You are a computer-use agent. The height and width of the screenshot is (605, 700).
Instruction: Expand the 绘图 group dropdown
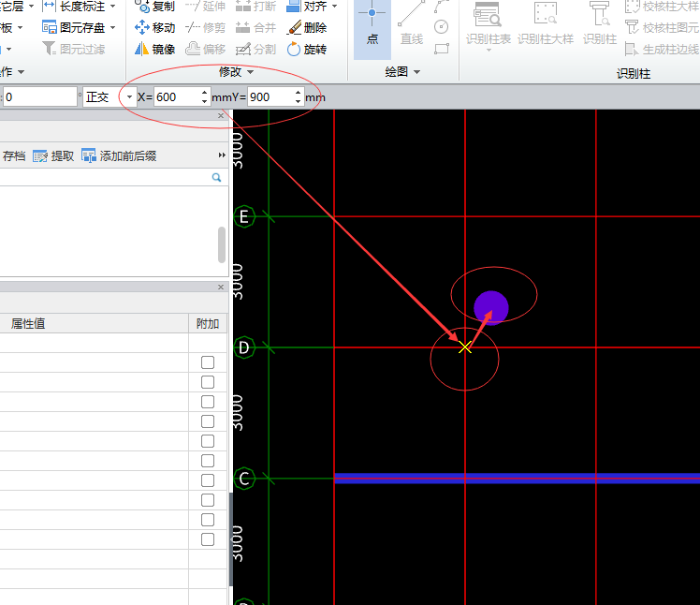pyautogui.click(x=417, y=72)
